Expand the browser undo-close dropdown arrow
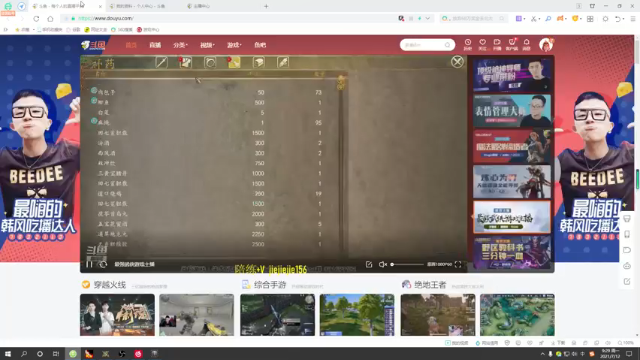640x360 pixels. coord(624,19)
